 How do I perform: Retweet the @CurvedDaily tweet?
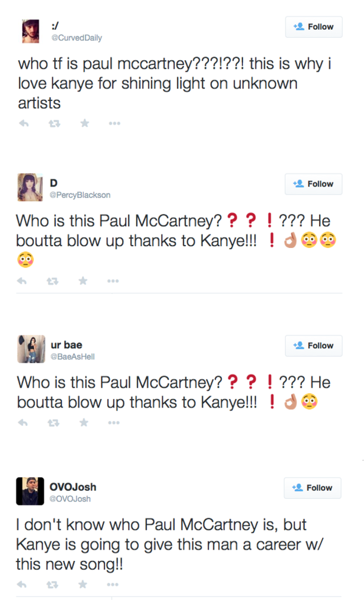click(54, 123)
